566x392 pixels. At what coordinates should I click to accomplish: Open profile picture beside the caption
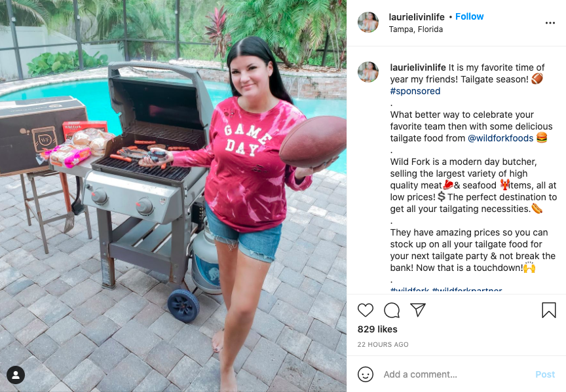(368, 72)
